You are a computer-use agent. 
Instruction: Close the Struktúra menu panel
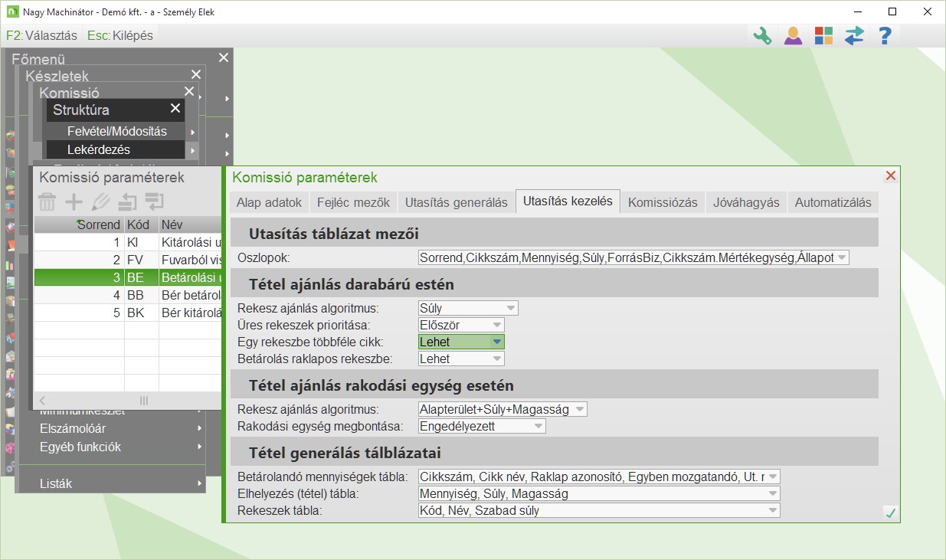point(175,109)
